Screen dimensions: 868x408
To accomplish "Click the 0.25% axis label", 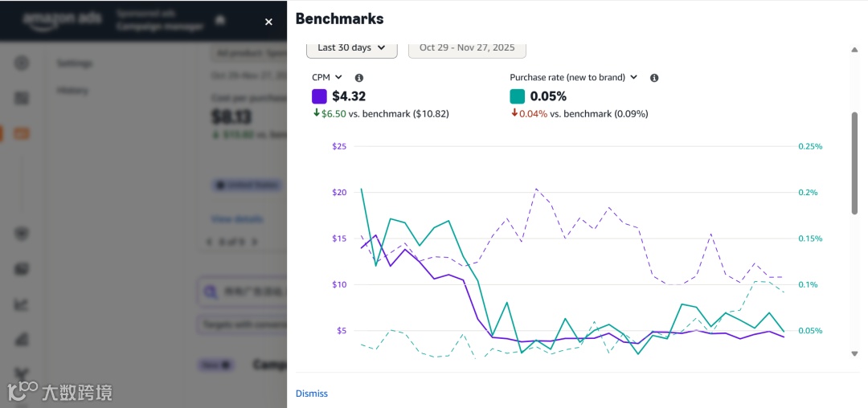I will click(810, 146).
